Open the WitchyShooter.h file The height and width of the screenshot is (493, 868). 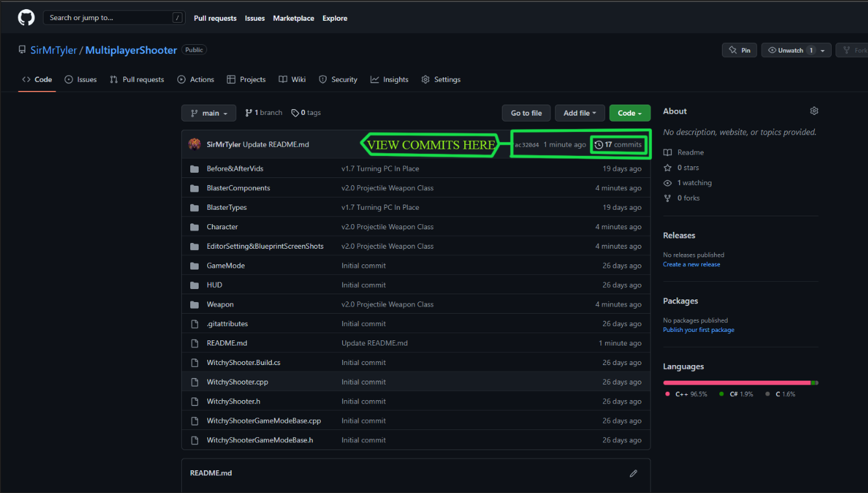[x=233, y=401]
